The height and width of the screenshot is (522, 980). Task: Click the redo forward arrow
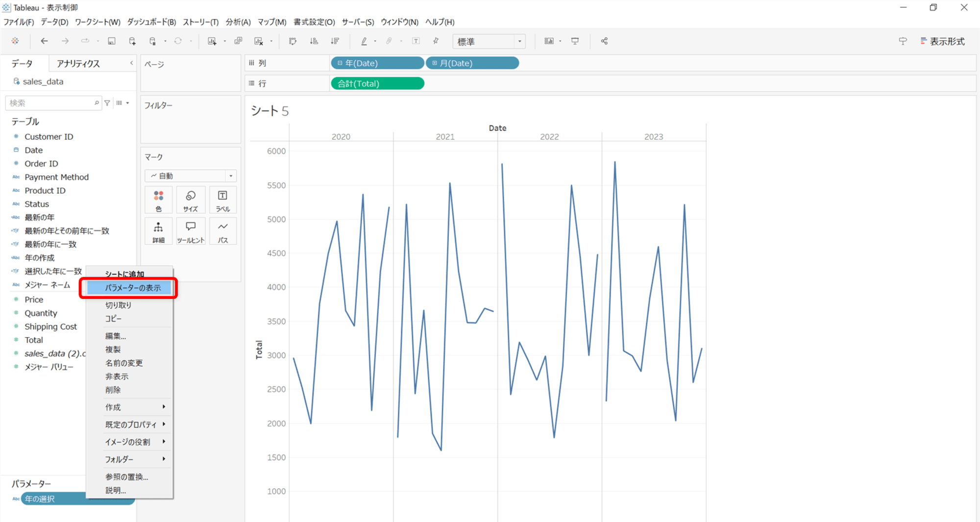[x=65, y=41]
